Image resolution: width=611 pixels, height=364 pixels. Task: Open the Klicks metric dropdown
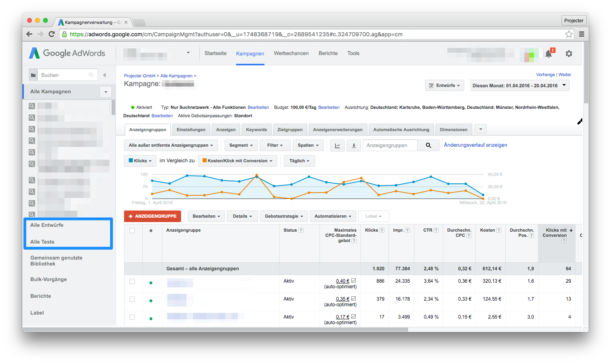coord(140,161)
